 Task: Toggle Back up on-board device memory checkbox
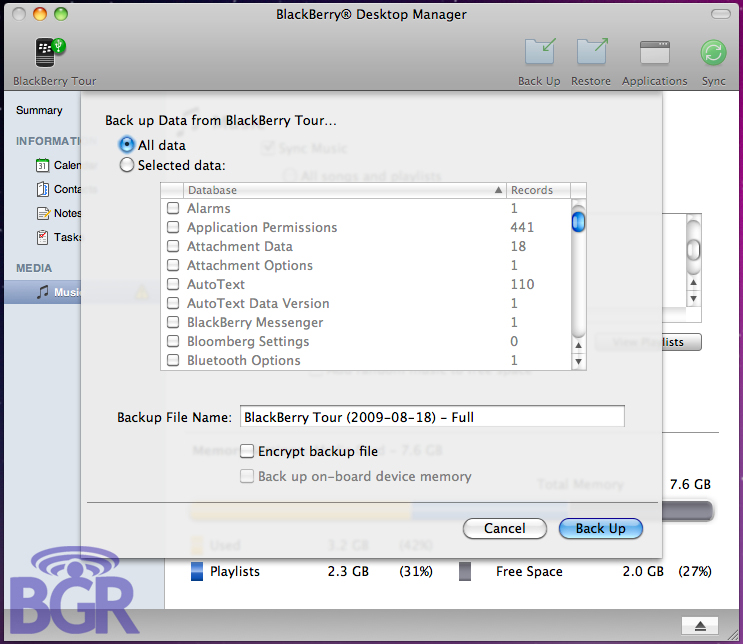pyautogui.click(x=247, y=476)
